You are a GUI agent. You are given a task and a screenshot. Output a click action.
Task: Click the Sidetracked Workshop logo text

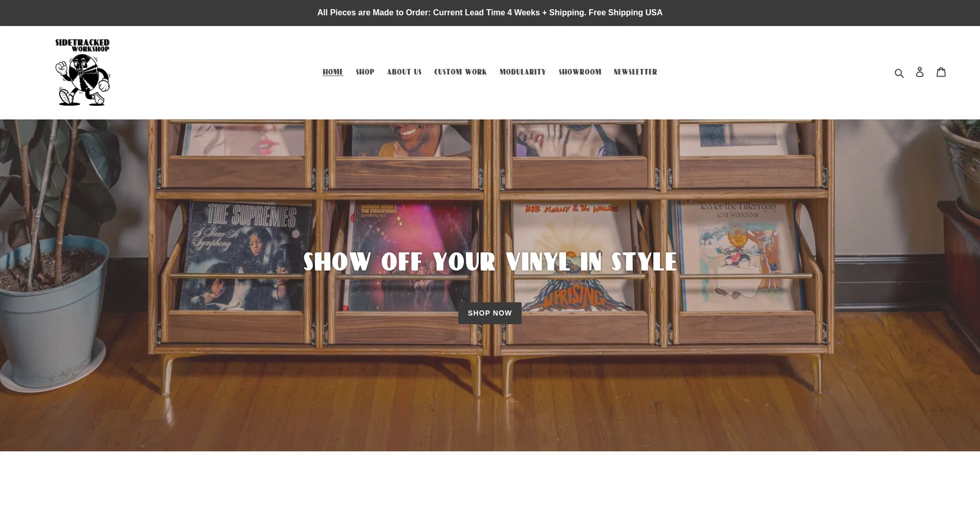coord(83,45)
